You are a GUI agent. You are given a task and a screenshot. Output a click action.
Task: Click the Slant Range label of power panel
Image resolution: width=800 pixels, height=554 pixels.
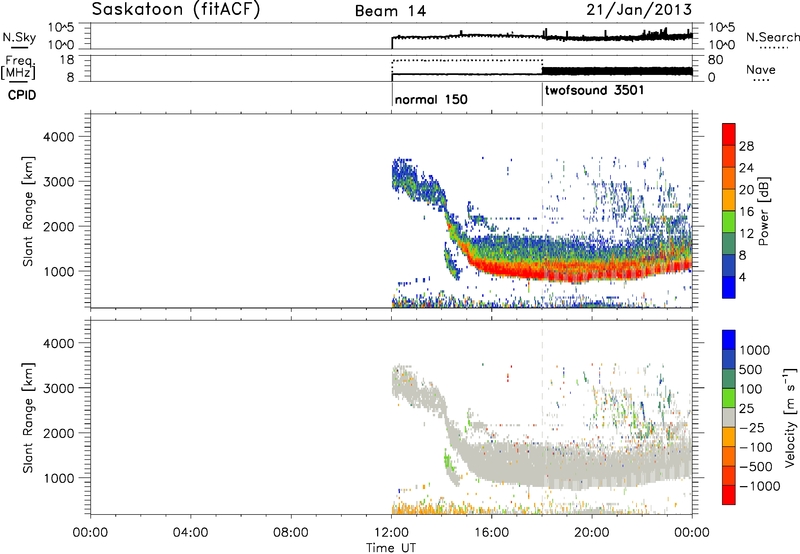28,211
